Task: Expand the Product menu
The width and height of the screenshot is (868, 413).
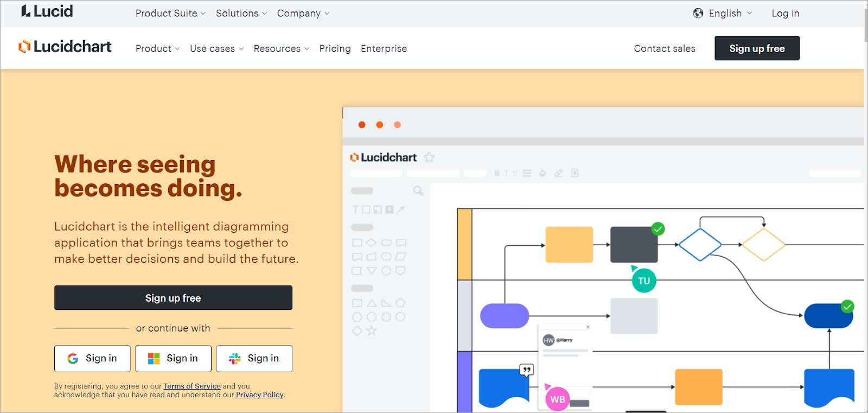Action: 158,48
